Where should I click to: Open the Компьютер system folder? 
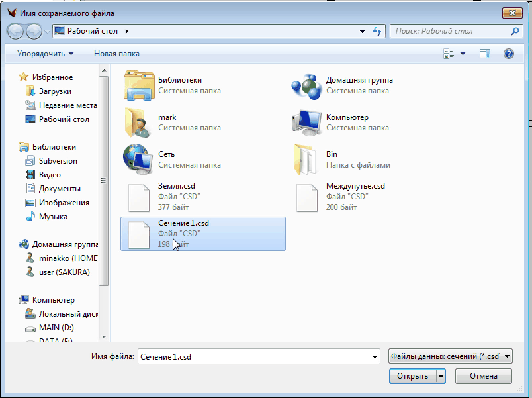click(306, 122)
